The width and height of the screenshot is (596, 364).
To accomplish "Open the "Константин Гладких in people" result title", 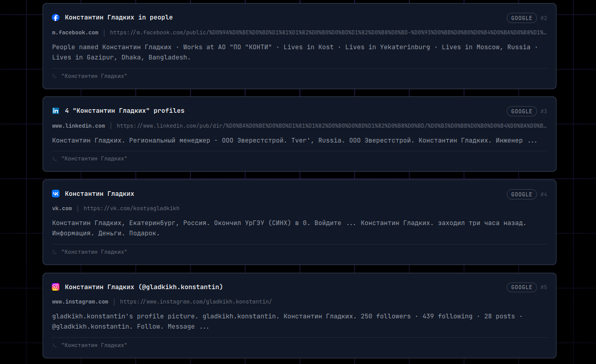I will tap(118, 17).
